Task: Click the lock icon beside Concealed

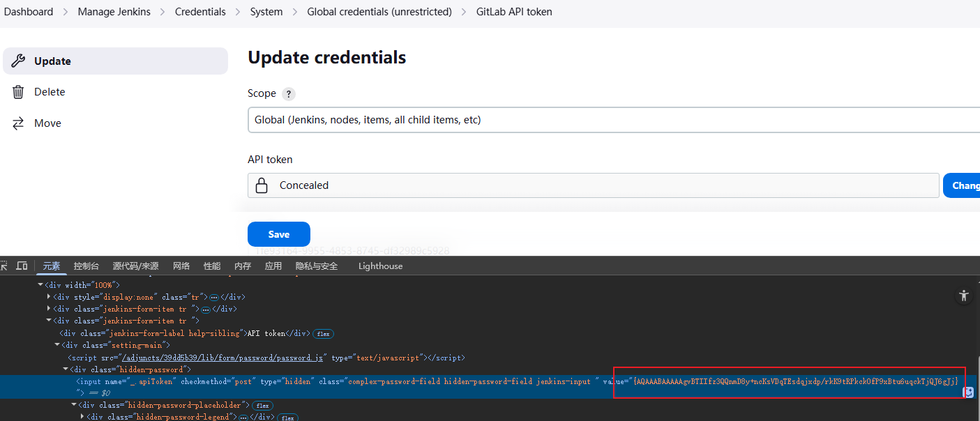Action: point(262,185)
